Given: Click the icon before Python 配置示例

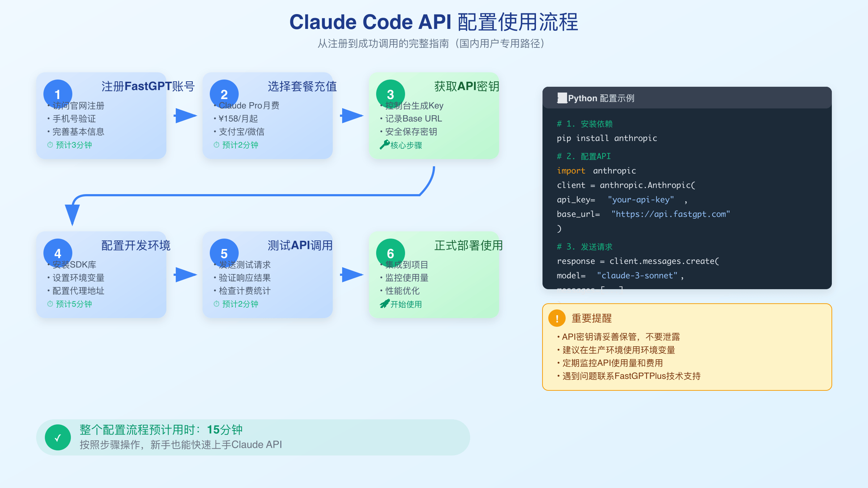Looking at the screenshot, I should click(562, 98).
